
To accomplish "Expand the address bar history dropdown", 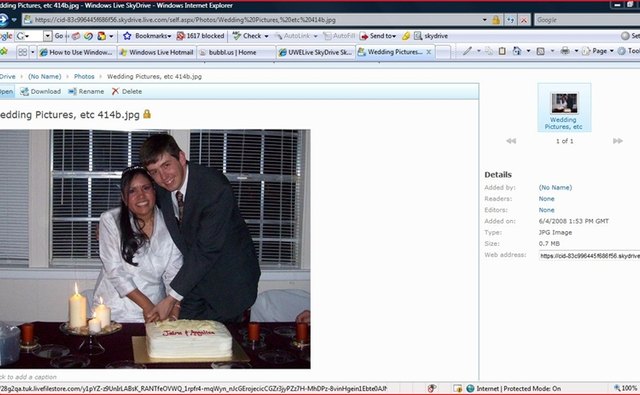I will coord(484,20).
